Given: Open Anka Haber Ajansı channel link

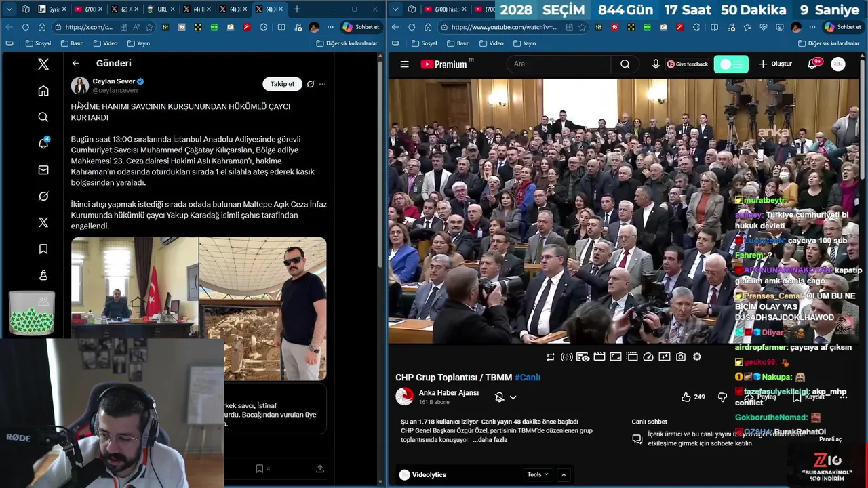Looking at the screenshot, I should coord(448,393).
